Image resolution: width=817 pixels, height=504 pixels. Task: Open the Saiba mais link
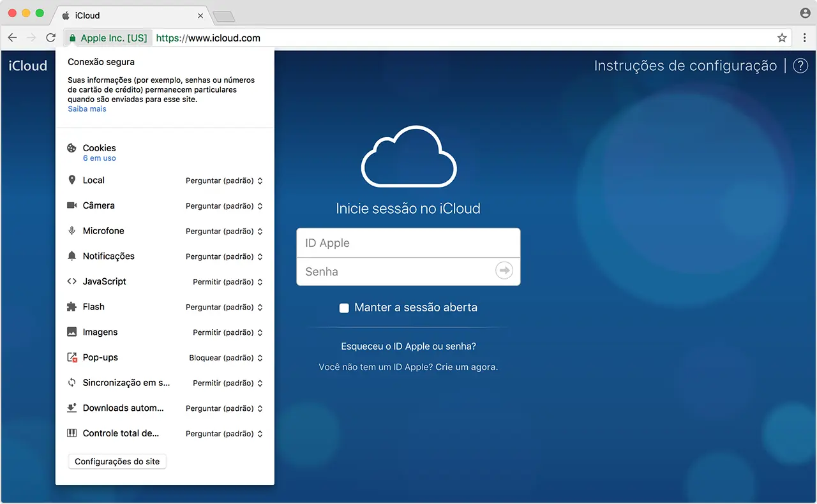coord(87,109)
